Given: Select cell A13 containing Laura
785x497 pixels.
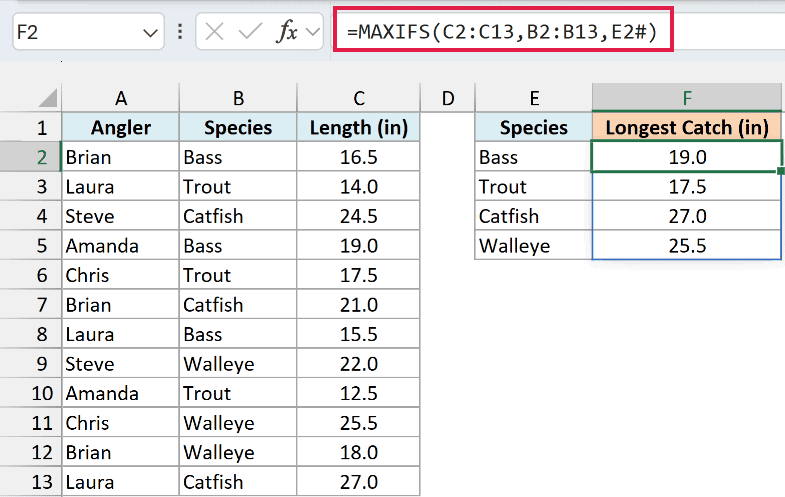Looking at the screenshot, I should [x=120, y=481].
